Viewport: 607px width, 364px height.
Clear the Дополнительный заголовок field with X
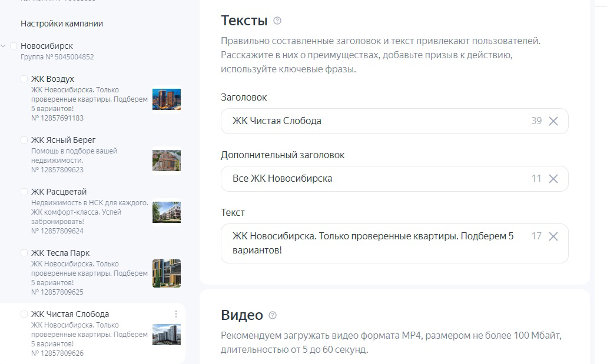click(x=553, y=179)
